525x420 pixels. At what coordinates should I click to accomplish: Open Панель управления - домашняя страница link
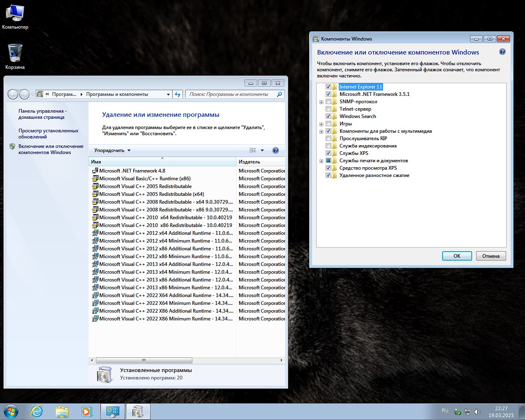click(42, 114)
